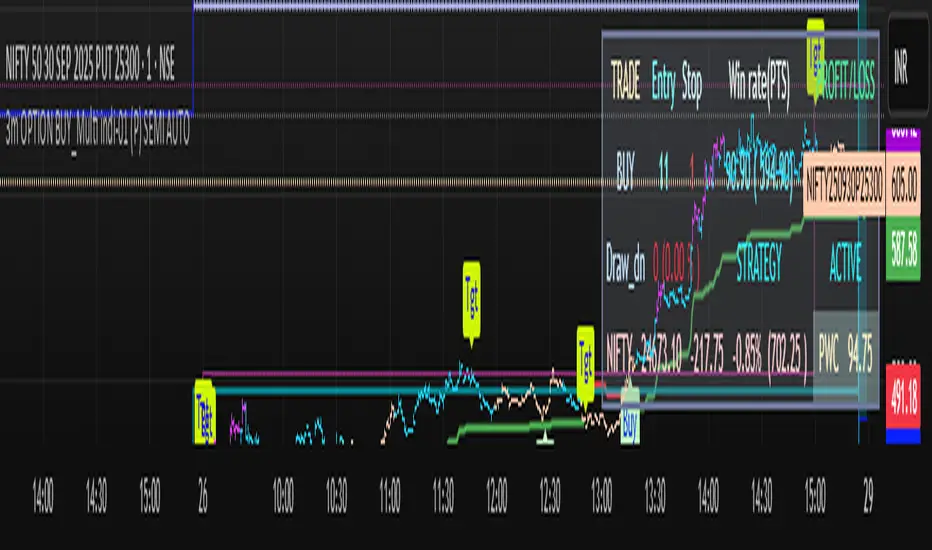Image resolution: width=932 pixels, height=550 pixels.
Task: Click the Stop header cell
Action: (x=692, y=81)
